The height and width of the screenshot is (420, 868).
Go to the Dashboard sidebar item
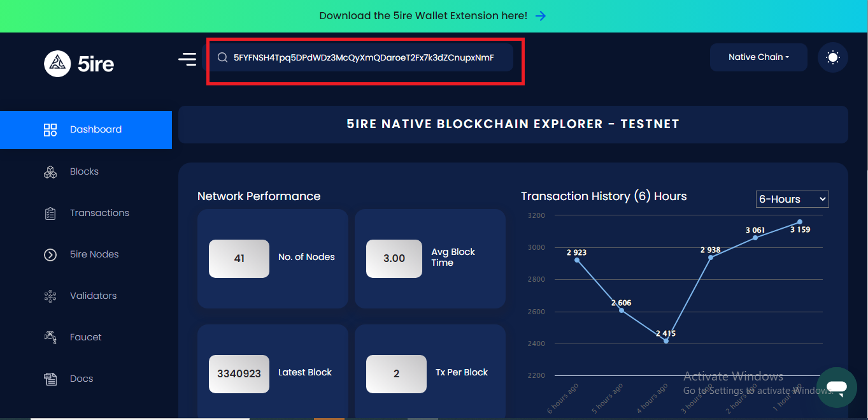86,130
